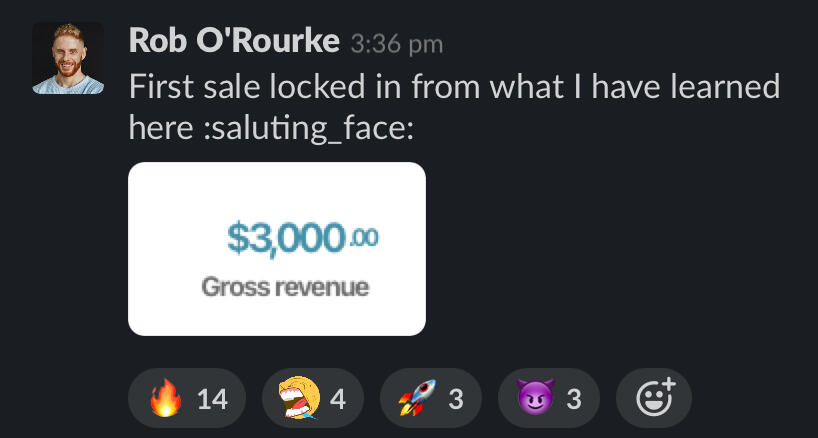Add a new emoji reaction

tap(654, 398)
